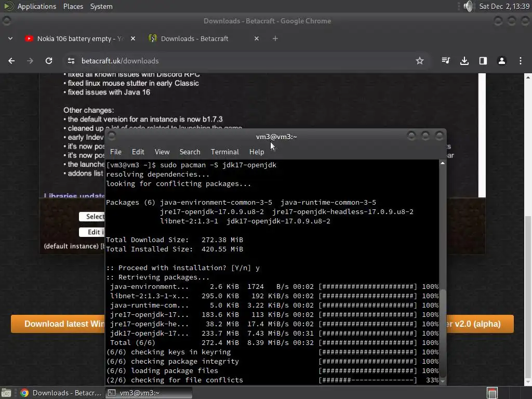Screen dimensions: 532x399
Task: Open site information icon in address bar
Action: pos(71,61)
